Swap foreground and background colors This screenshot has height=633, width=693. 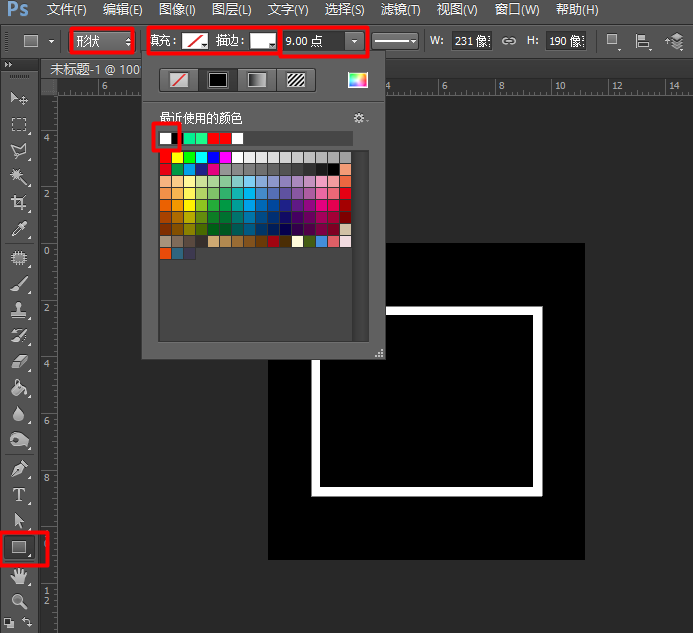(x=27, y=622)
